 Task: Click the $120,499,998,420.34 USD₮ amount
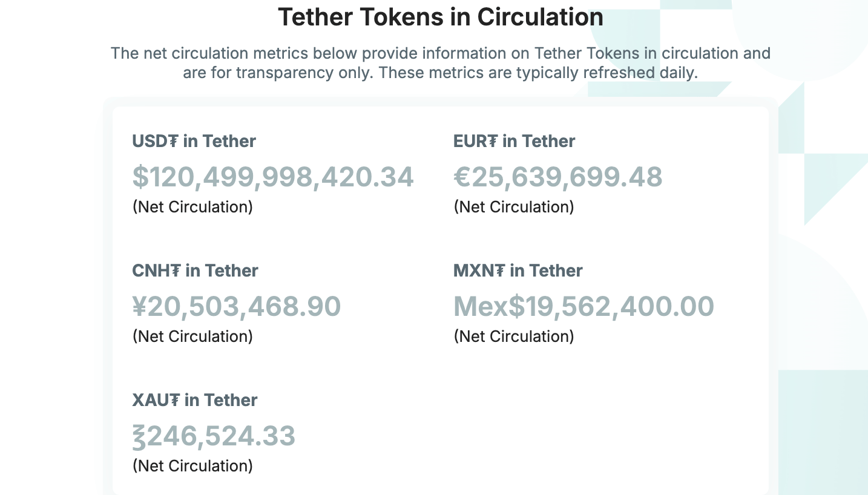[x=273, y=177]
